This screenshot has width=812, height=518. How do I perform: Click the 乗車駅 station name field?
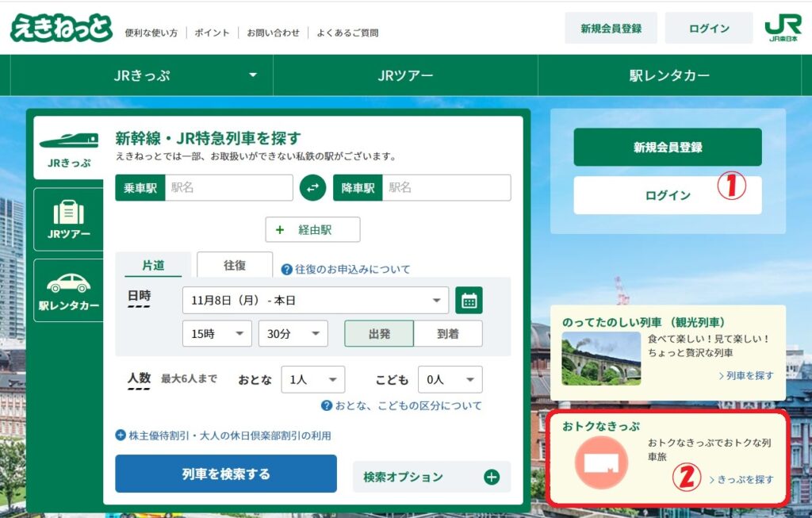pos(228,187)
